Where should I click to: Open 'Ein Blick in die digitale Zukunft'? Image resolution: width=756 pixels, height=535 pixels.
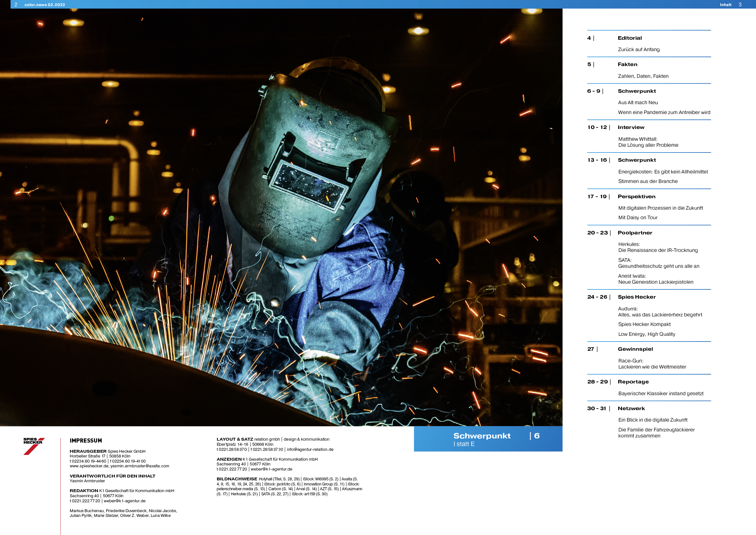[x=652, y=420]
